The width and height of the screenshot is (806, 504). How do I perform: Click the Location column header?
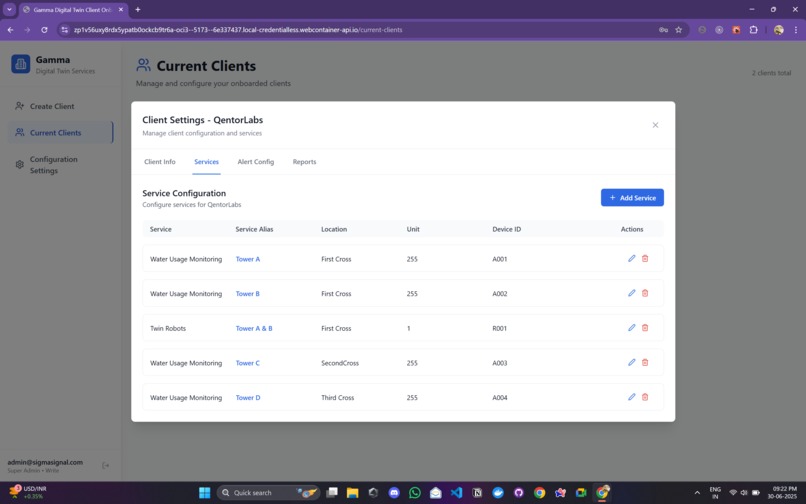(334, 229)
